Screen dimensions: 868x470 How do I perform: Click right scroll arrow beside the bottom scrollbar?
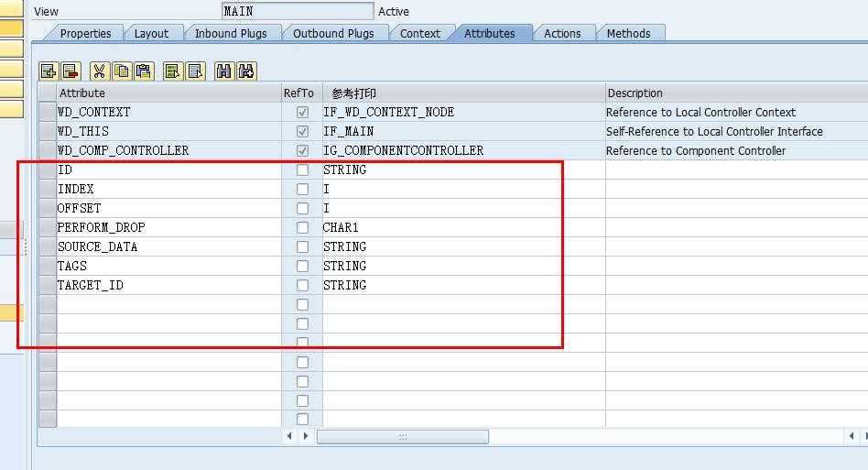click(306, 436)
